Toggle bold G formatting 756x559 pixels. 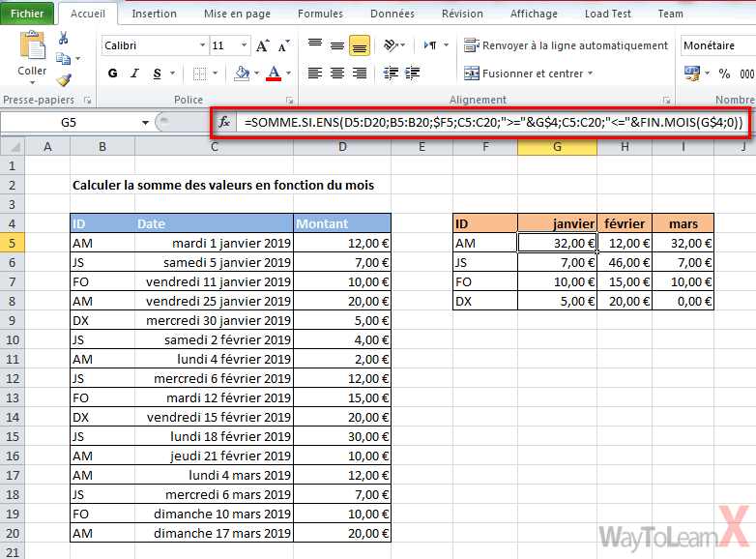pos(113,74)
